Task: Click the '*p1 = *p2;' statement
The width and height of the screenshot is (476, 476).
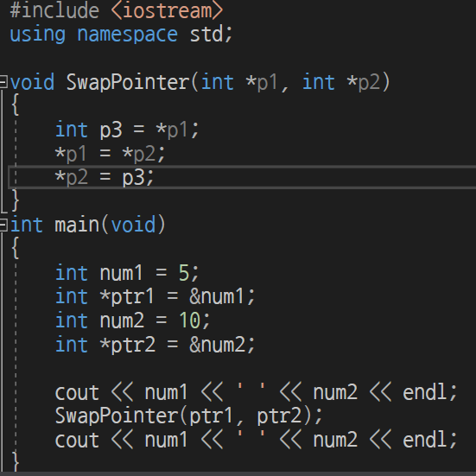Action: click(110, 154)
